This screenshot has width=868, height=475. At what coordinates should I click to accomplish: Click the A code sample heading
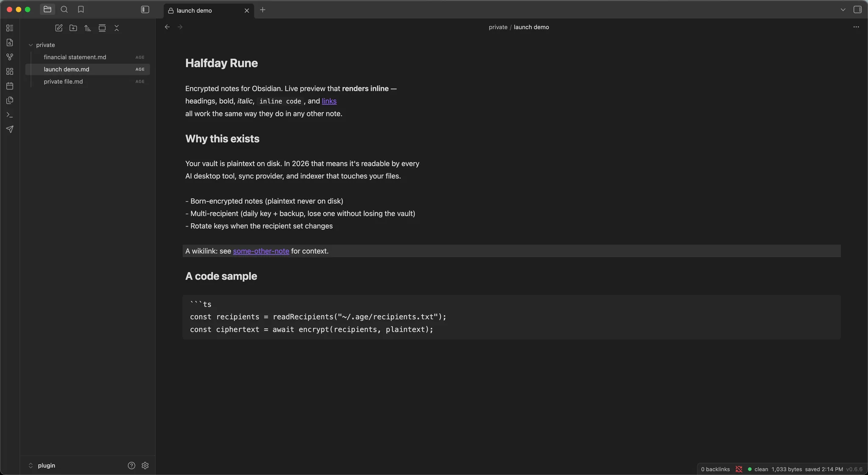point(221,276)
